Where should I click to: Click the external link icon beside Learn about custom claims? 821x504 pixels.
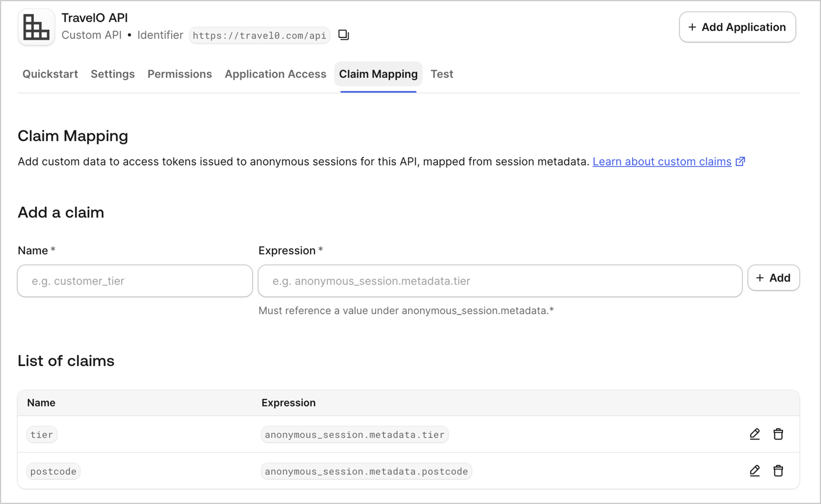point(740,161)
